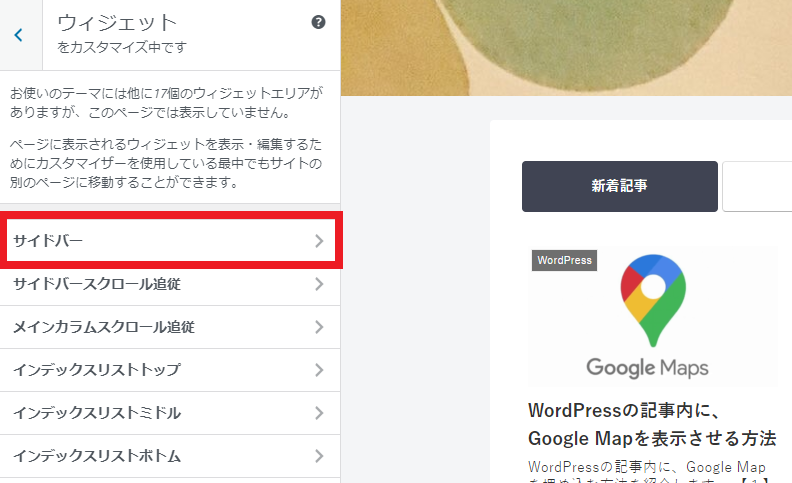Screen dimensions: 792x483
Task: Click the ウィジェット panel heading
Action: [x=117, y=23]
